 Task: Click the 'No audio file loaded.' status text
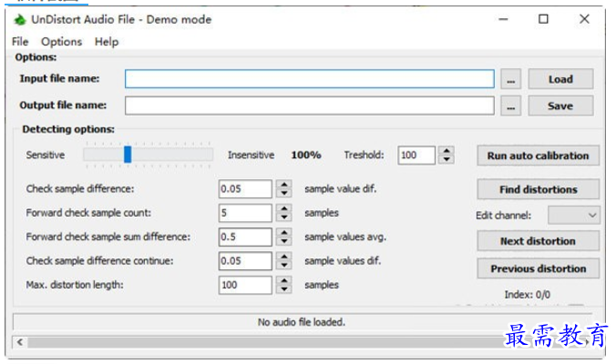coord(302,322)
